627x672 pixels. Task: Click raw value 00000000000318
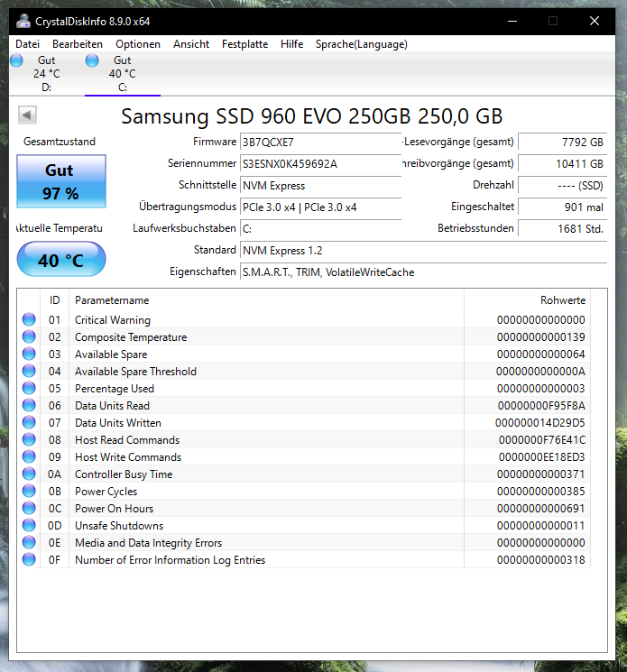[x=541, y=560]
